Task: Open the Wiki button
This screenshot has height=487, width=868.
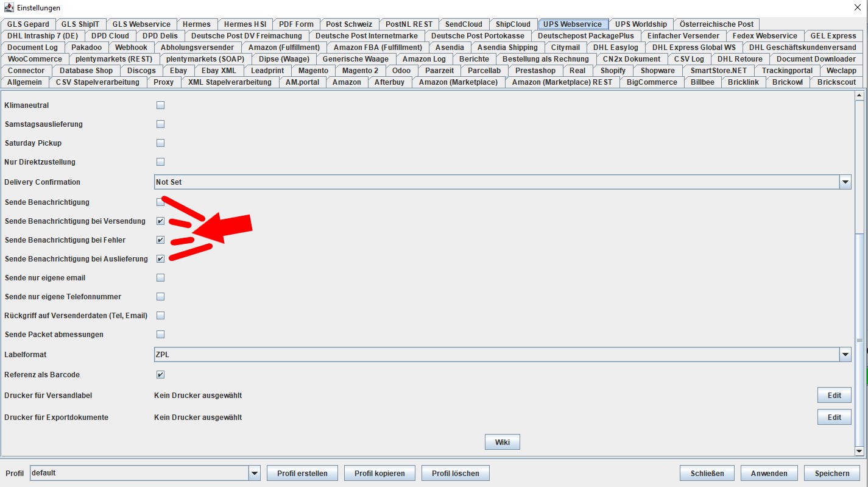Action: [x=503, y=443]
